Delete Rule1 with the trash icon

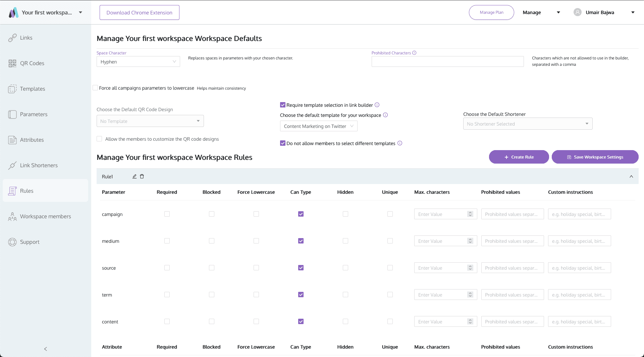click(x=142, y=176)
